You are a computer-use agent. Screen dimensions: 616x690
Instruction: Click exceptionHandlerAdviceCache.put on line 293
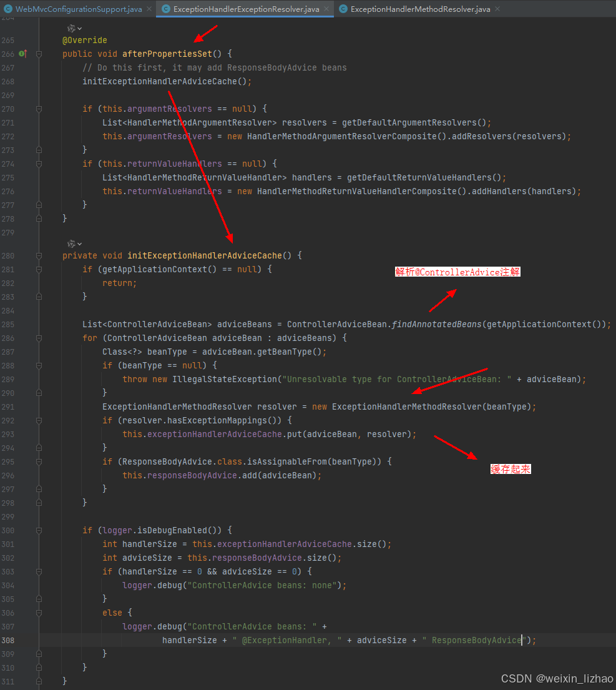[224, 435]
